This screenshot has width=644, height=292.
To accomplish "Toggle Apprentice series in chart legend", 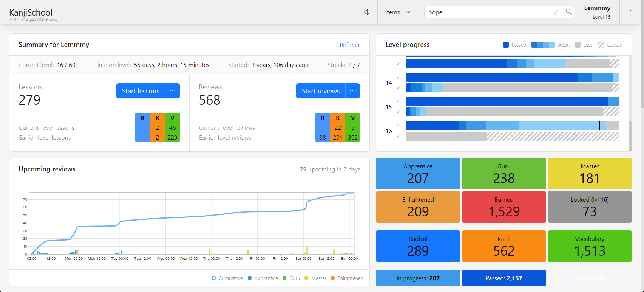I will pyautogui.click(x=263, y=278).
